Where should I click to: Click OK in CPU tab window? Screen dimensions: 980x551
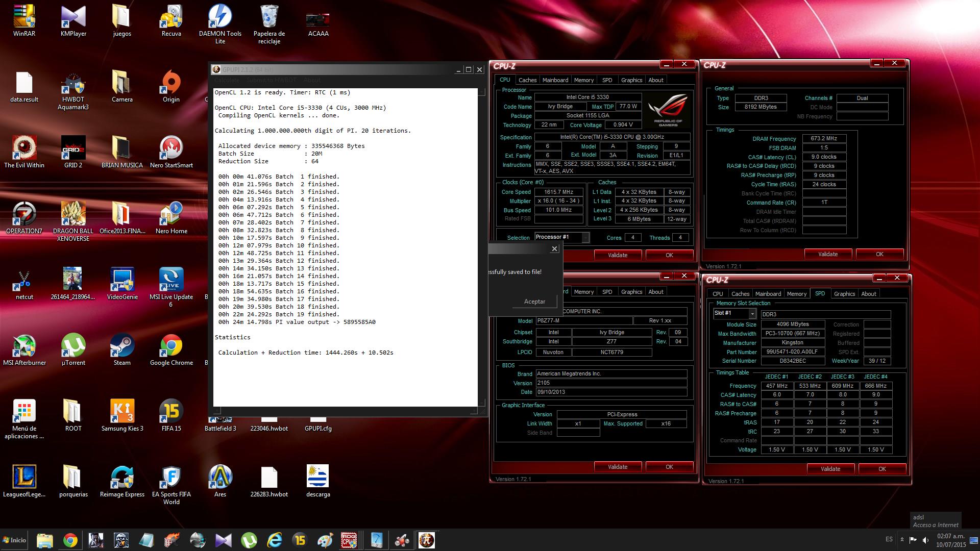click(669, 255)
